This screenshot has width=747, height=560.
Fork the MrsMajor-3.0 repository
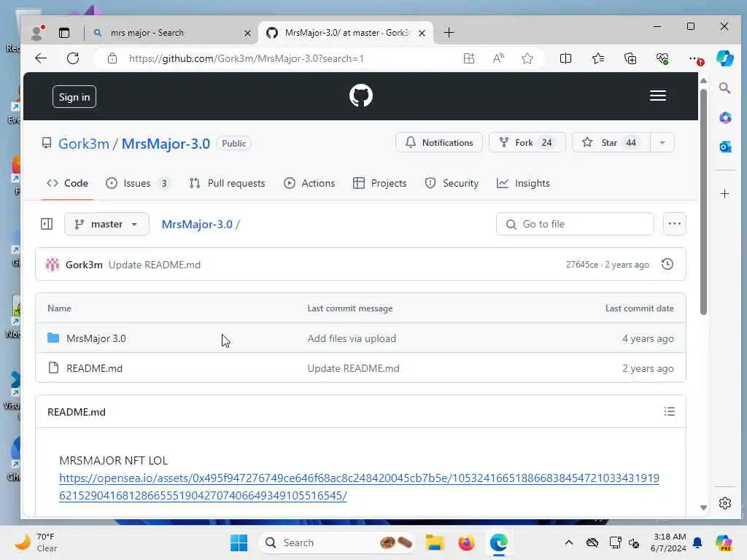click(x=527, y=142)
